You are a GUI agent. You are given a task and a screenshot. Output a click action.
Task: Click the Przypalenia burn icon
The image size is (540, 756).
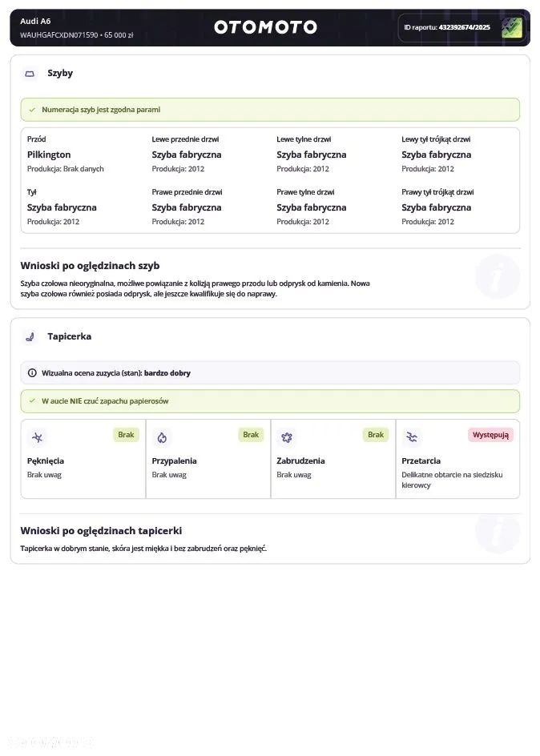pyautogui.click(x=161, y=437)
